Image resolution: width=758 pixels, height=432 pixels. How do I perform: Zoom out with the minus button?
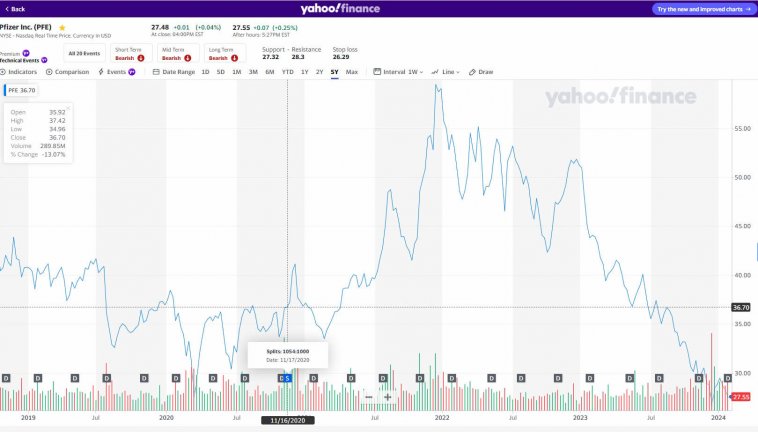coord(369,397)
